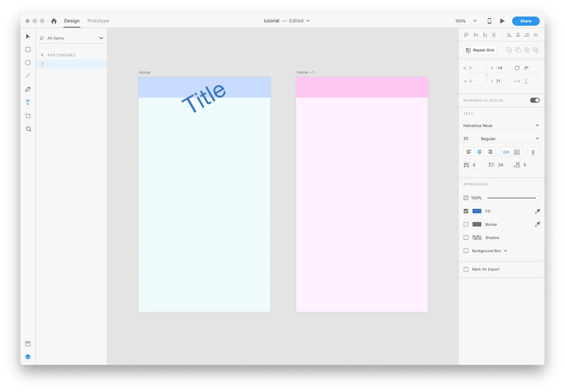
Task: Select the Home – 1 artboard label
Action: (x=305, y=72)
